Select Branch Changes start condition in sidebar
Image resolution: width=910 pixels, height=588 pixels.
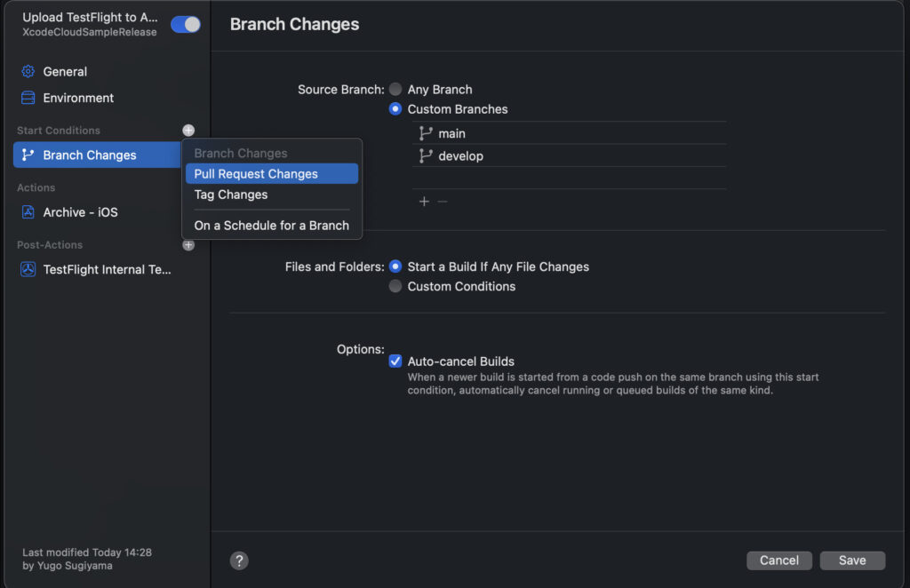[97, 155]
